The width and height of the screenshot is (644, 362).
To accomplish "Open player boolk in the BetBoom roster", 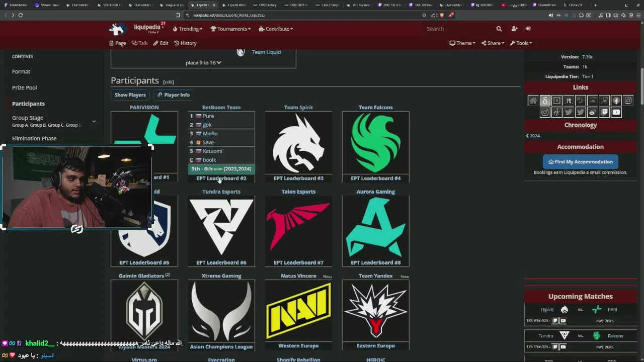I will pos(209,160).
